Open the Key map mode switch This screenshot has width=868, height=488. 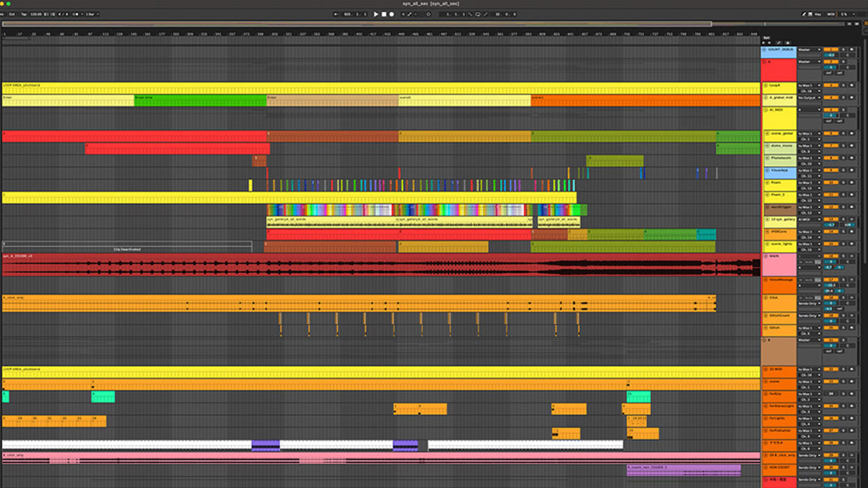point(817,14)
